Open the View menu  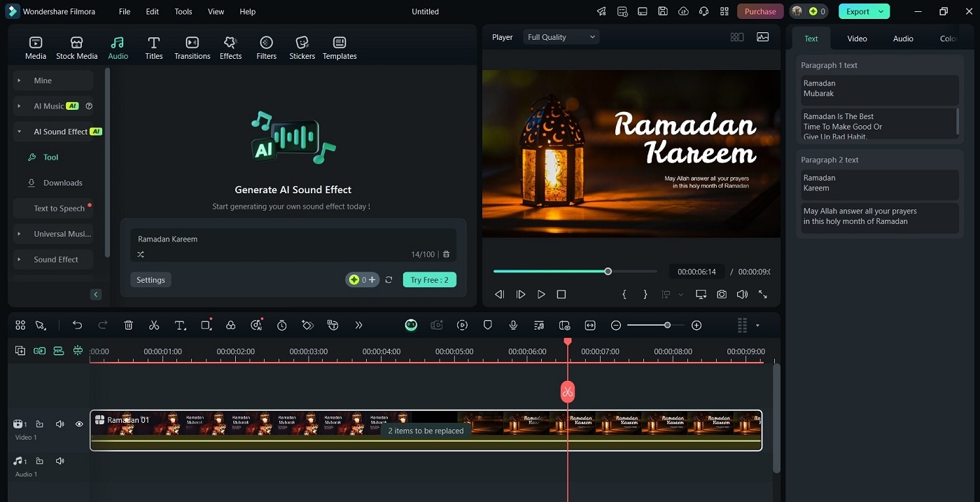tap(216, 12)
